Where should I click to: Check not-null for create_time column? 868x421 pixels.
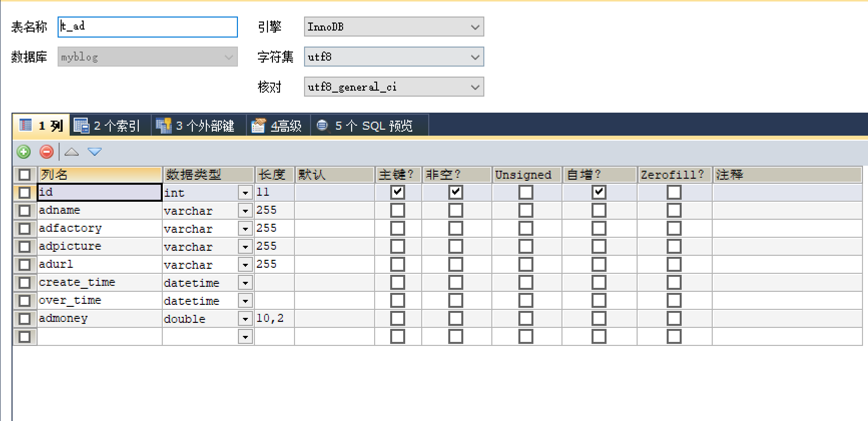[456, 282]
